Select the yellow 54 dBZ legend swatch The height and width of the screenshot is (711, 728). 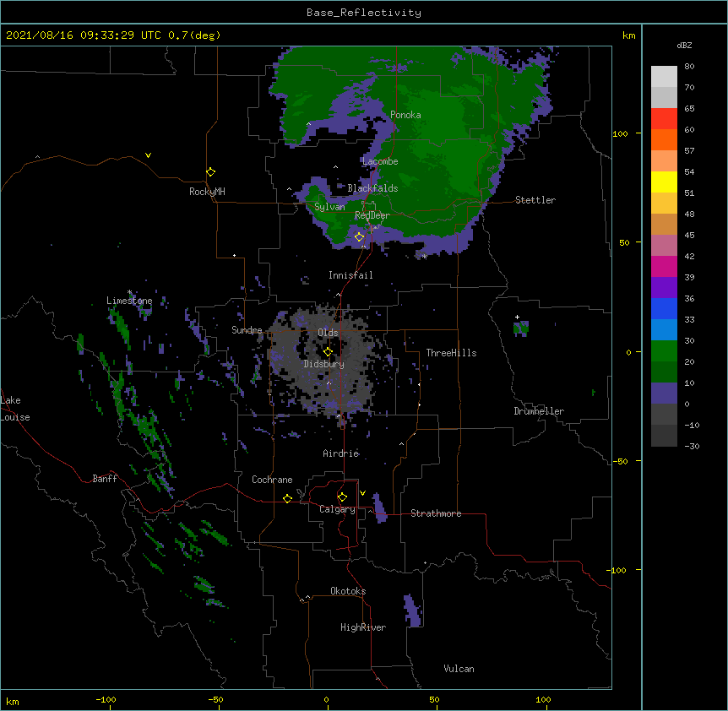tap(664, 182)
